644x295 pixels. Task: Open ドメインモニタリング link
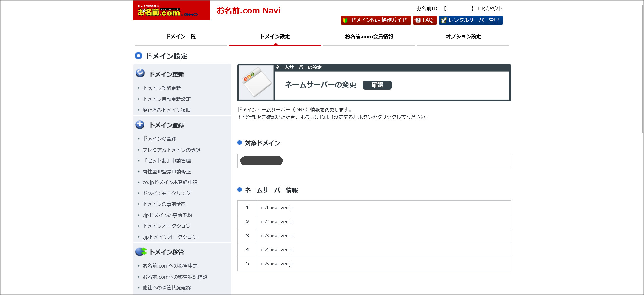pyautogui.click(x=167, y=193)
